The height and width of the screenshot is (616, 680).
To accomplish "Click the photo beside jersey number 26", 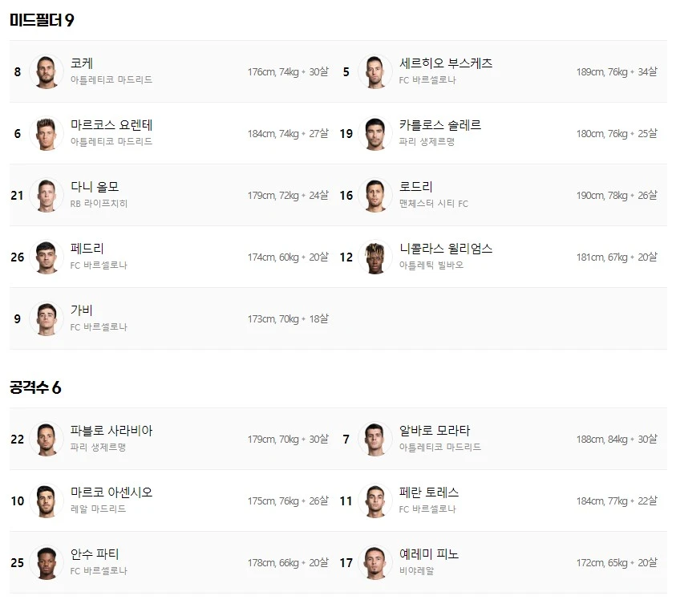I will point(47,257).
